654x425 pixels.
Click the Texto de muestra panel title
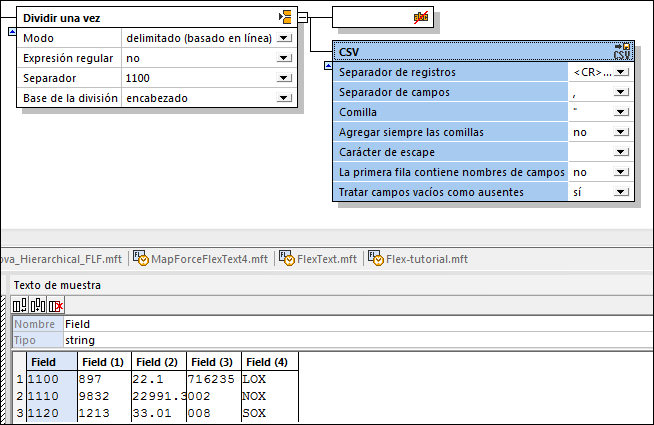click(x=57, y=285)
